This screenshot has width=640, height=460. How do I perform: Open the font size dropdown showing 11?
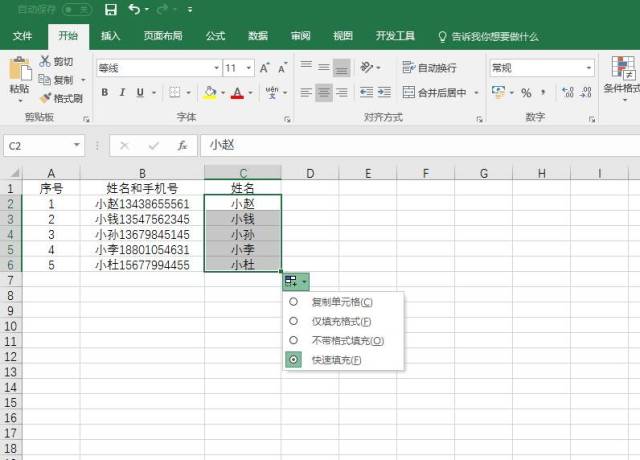(x=249, y=68)
